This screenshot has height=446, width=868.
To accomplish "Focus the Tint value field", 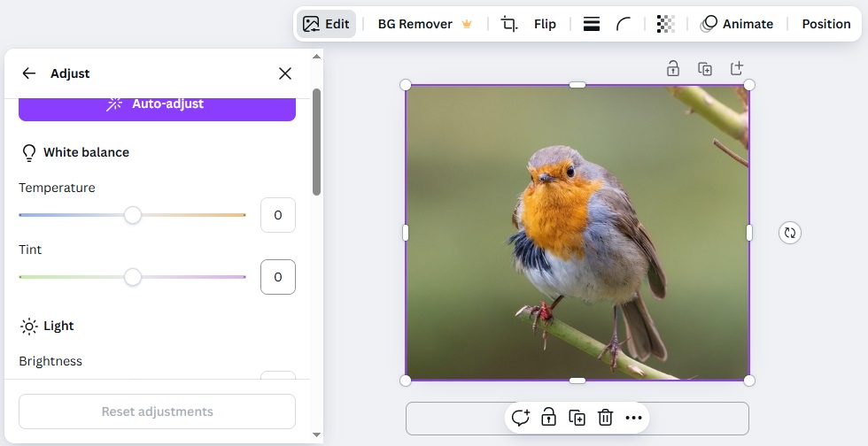I will 278,277.
